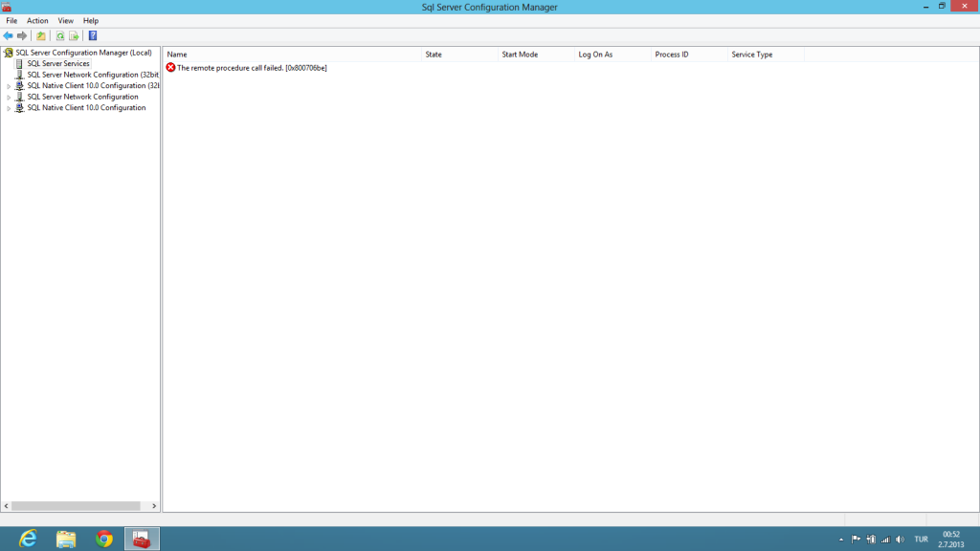Click the Refresh toolbar icon
The height and width of the screenshot is (551, 980).
tap(60, 35)
